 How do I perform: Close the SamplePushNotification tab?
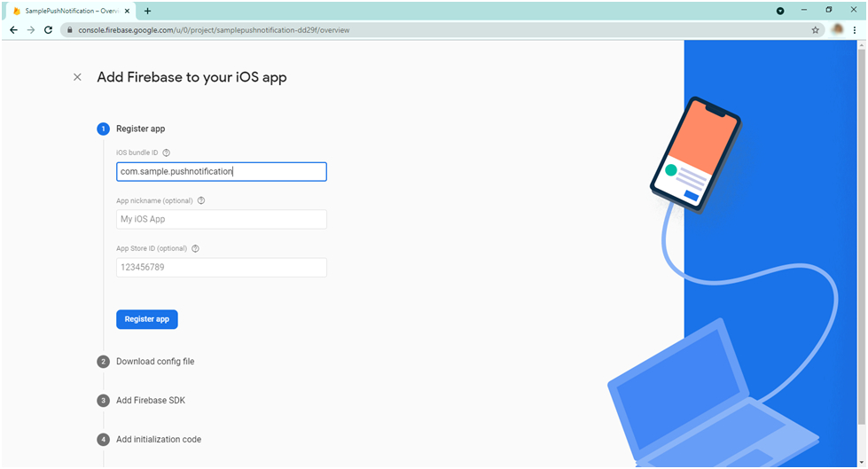(128, 11)
